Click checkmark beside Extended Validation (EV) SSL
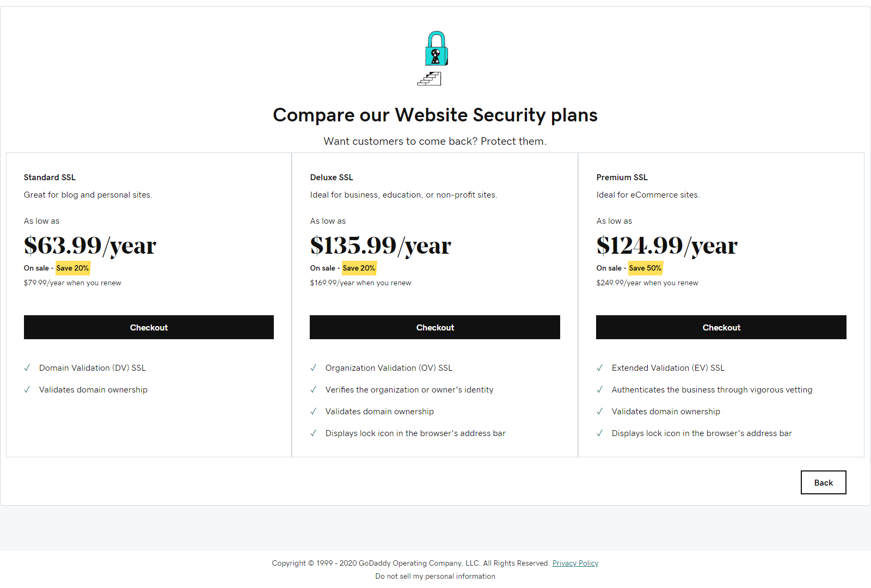 pyautogui.click(x=600, y=368)
